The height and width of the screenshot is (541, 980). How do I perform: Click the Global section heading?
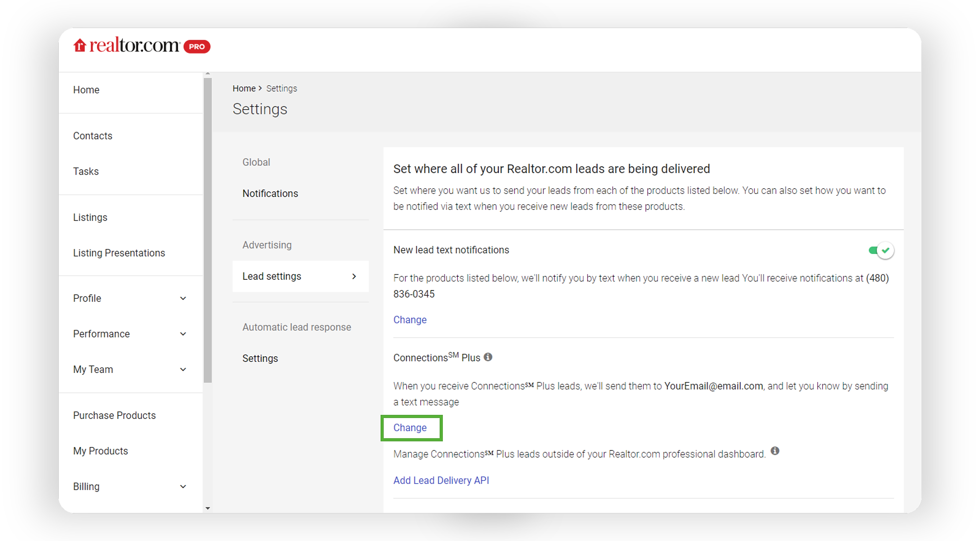pyautogui.click(x=256, y=162)
